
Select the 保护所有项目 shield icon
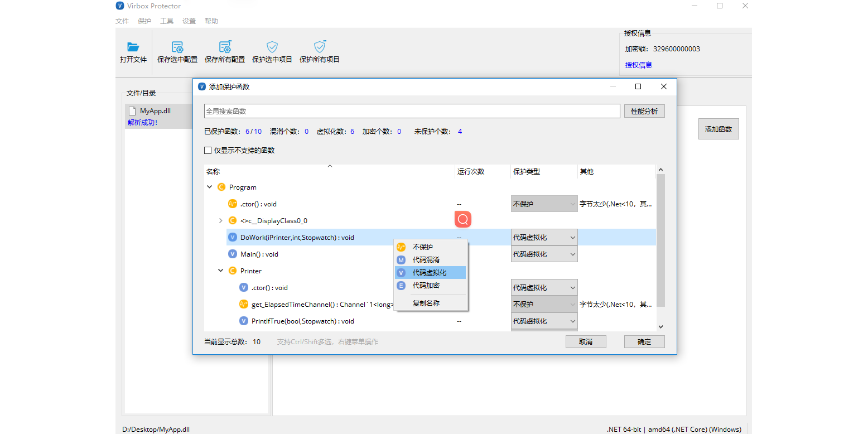pos(319,51)
